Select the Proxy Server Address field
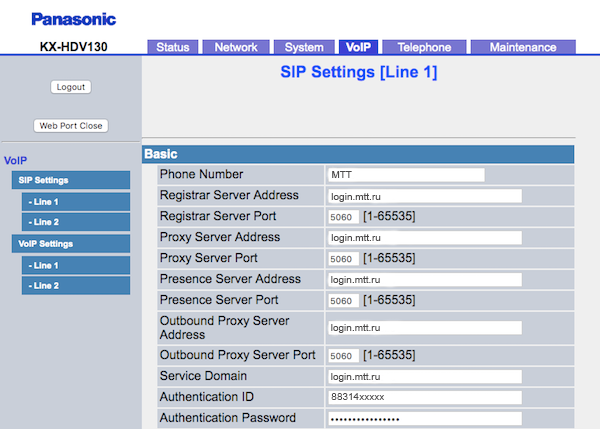Image resolution: width=600 pixels, height=429 pixels. 424,238
